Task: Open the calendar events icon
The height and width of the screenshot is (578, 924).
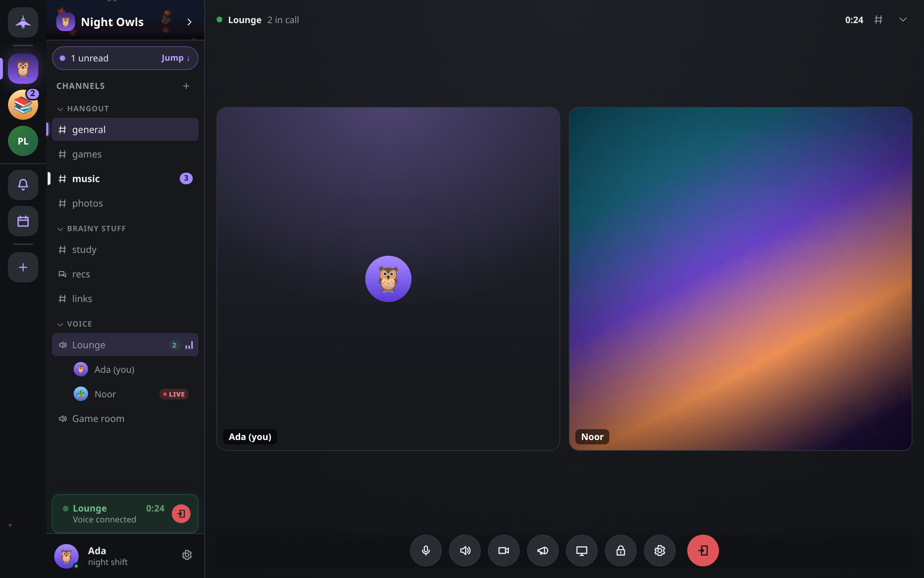Action: point(23,221)
